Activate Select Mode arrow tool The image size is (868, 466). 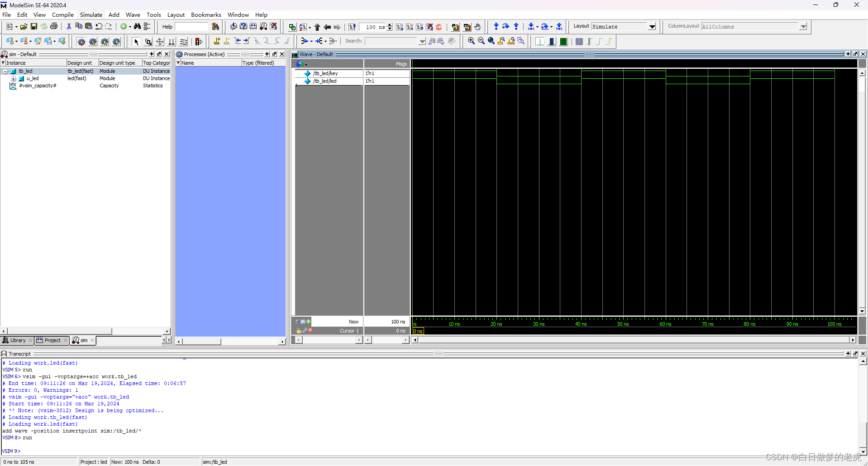136,42
